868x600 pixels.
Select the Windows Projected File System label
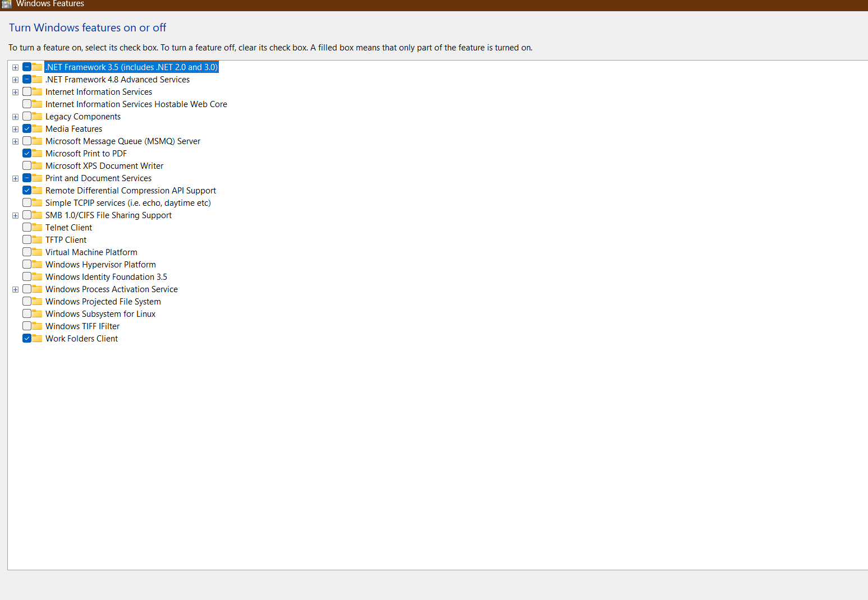103,302
